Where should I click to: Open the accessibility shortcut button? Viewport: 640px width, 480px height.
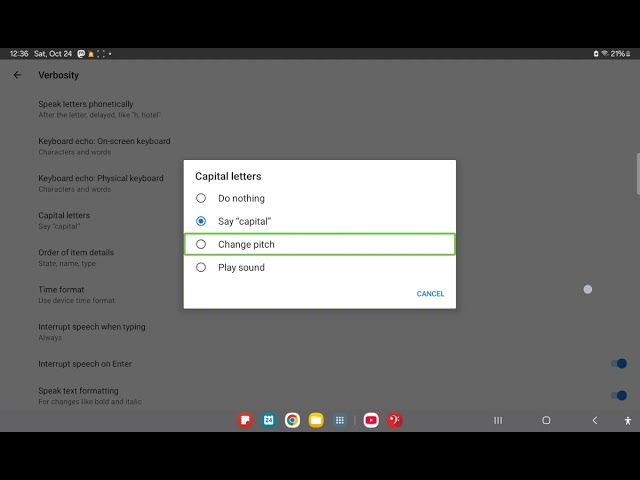pyautogui.click(x=628, y=420)
